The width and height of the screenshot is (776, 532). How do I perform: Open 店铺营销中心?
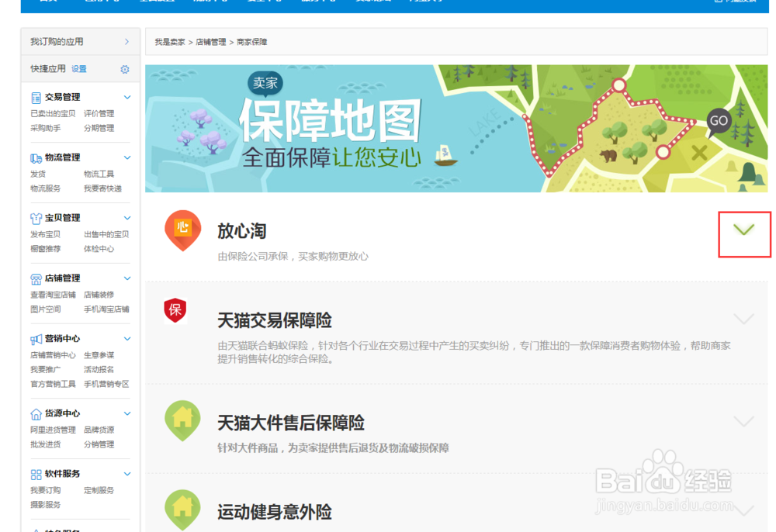point(53,355)
